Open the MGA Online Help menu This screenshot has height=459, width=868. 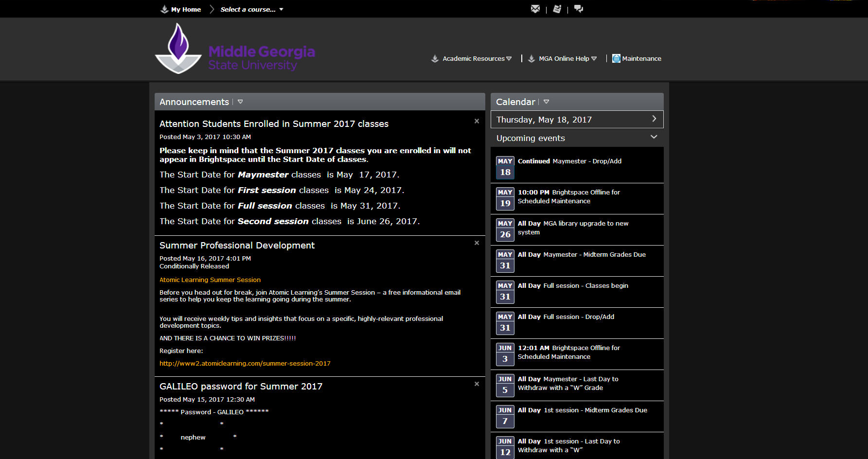click(564, 58)
